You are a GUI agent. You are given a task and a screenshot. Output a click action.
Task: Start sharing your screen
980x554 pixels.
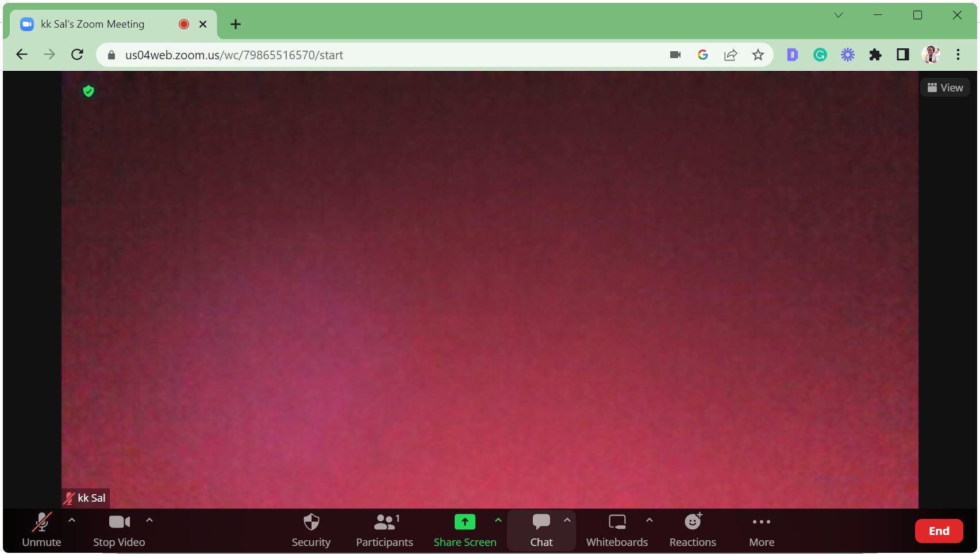click(x=464, y=529)
